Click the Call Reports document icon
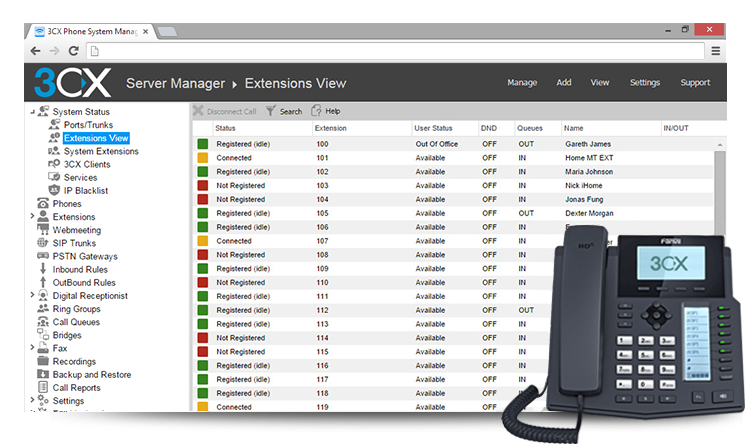The width and height of the screenshot is (747, 447). click(43, 387)
